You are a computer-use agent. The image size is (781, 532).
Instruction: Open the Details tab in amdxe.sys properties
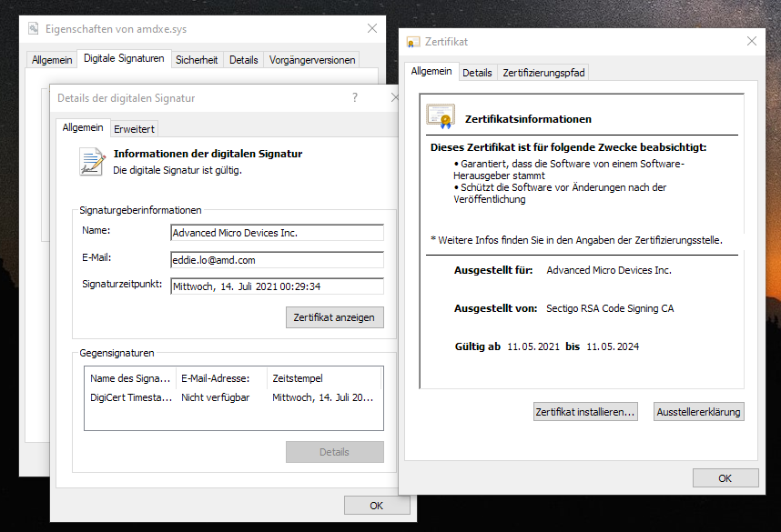[244, 60]
